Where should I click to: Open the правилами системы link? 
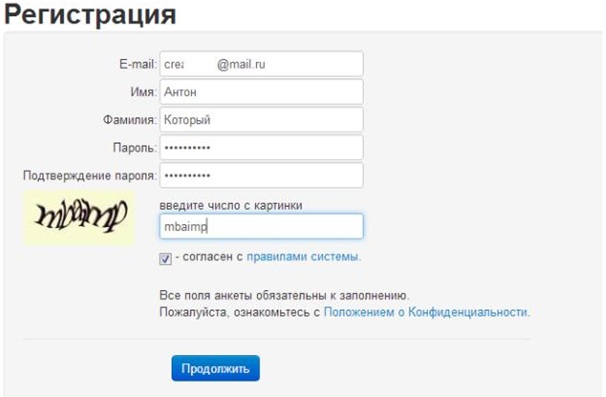[x=303, y=257]
